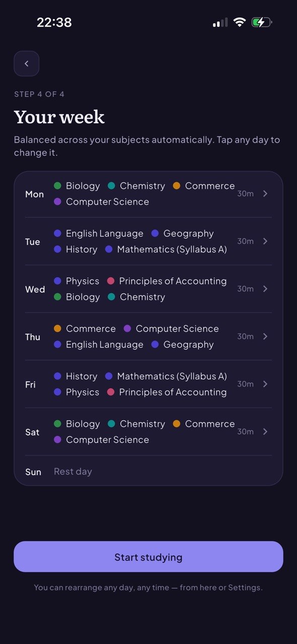This screenshot has width=297, height=644.
Task: Open Tuesday's row chevron arrow
Action: (x=265, y=242)
